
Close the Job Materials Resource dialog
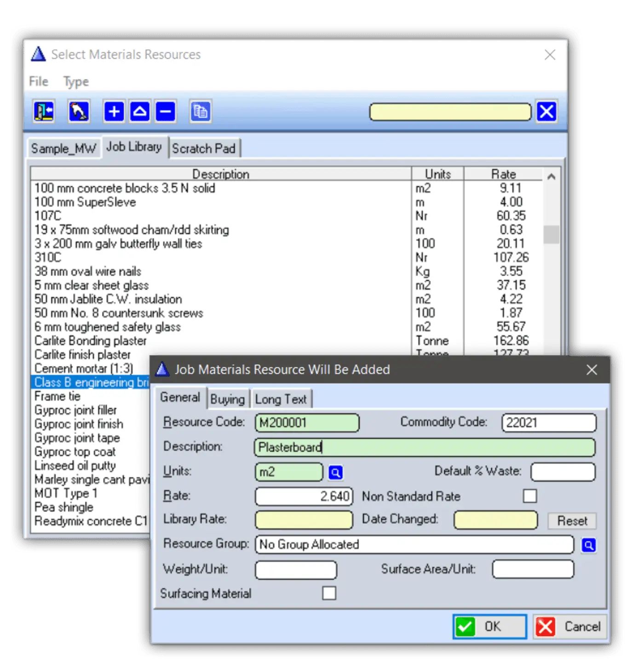coord(592,370)
